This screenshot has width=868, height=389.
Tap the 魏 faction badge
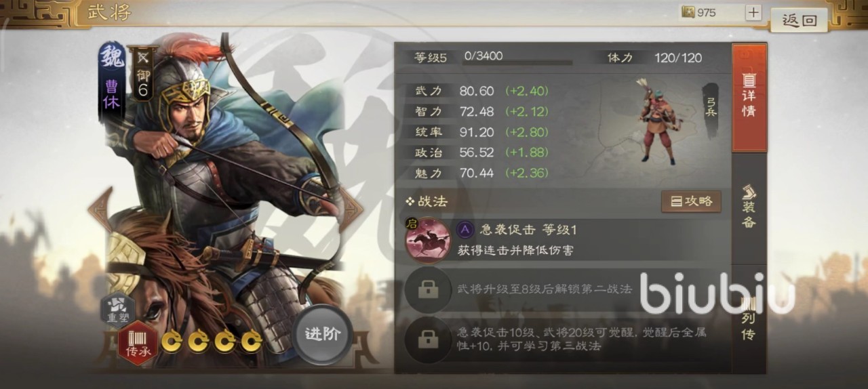pos(112,57)
